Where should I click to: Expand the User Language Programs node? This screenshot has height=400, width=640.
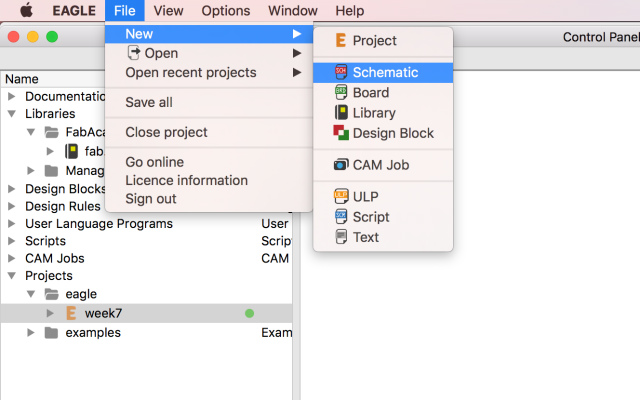(12, 224)
